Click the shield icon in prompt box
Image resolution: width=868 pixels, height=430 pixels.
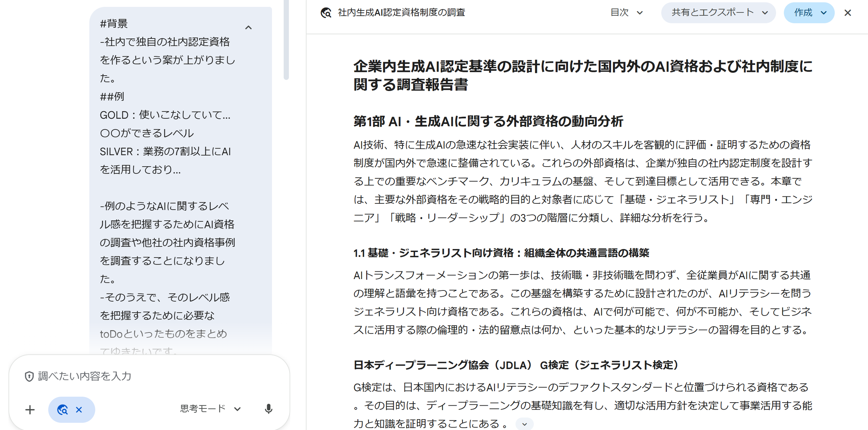[29, 376]
